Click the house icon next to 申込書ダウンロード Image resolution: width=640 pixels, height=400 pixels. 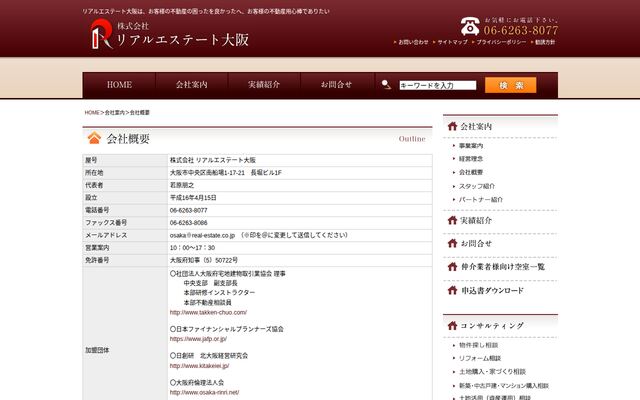[x=452, y=290]
